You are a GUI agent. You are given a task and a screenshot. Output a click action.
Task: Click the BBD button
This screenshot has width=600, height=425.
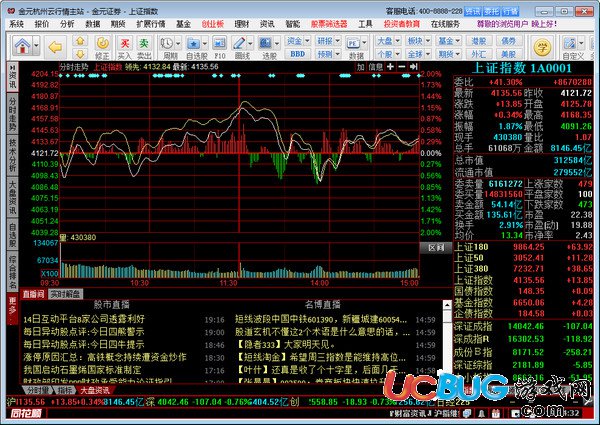pos(297,54)
